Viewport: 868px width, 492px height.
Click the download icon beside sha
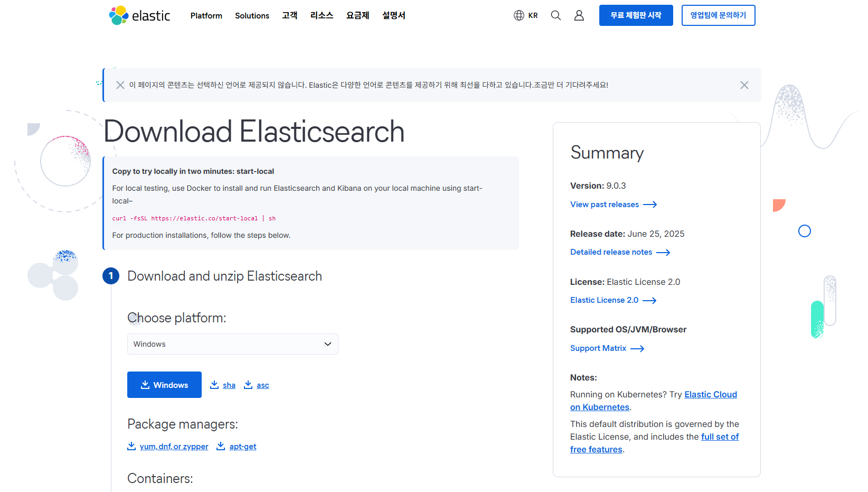click(x=214, y=385)
